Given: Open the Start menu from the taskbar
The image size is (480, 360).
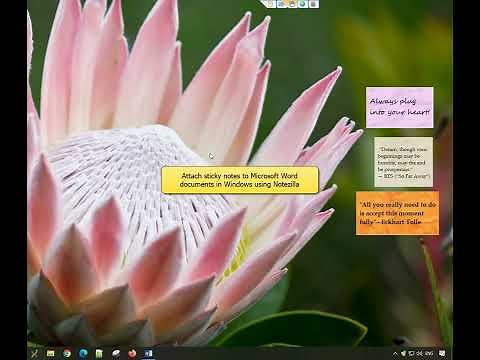Looking at the screenshot, I should 34,353.
